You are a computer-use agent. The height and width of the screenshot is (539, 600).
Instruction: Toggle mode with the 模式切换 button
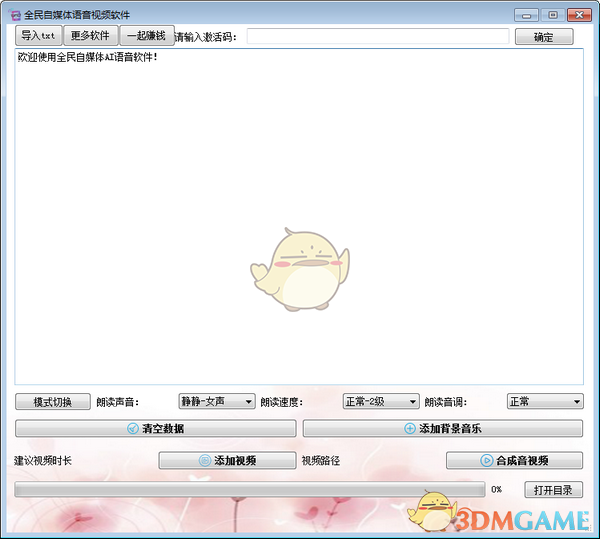(52, 402)
